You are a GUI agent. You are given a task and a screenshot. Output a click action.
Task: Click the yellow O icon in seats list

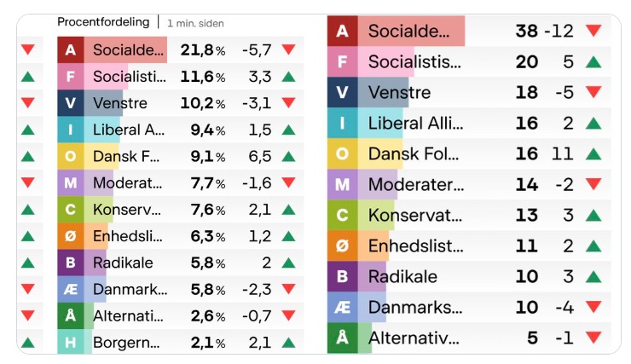click(x=343, y=153)
